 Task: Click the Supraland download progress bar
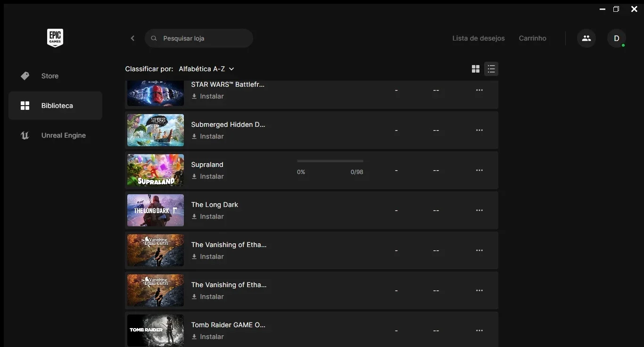(x=330, y=161)
